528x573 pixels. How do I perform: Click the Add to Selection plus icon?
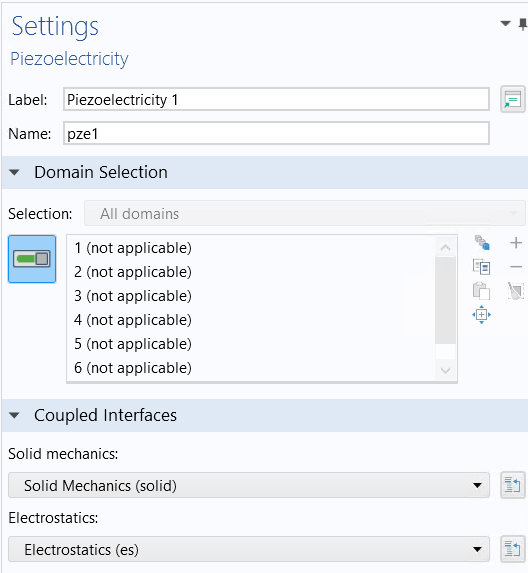516,243
